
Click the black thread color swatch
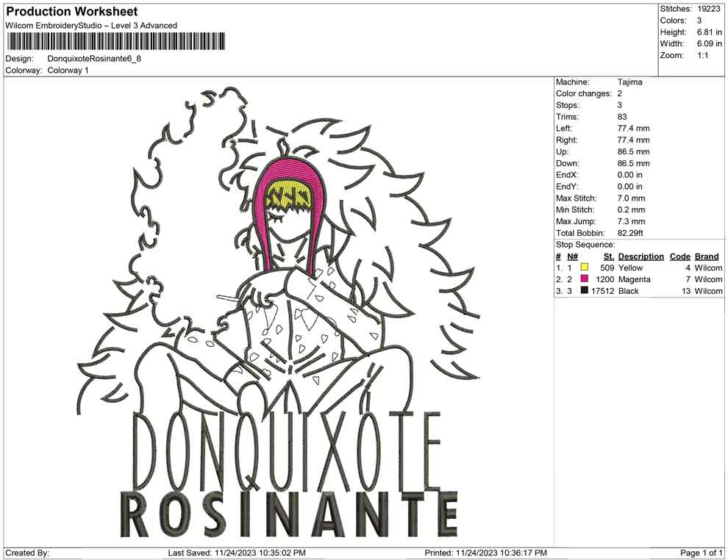point(585,290)
